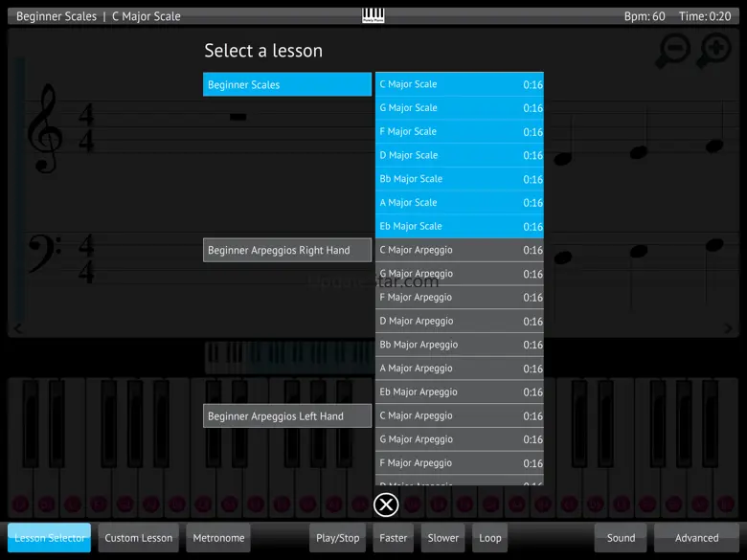Open the Custom Lesson panel
Screen dimensions: 747x560
coord(139,538)
